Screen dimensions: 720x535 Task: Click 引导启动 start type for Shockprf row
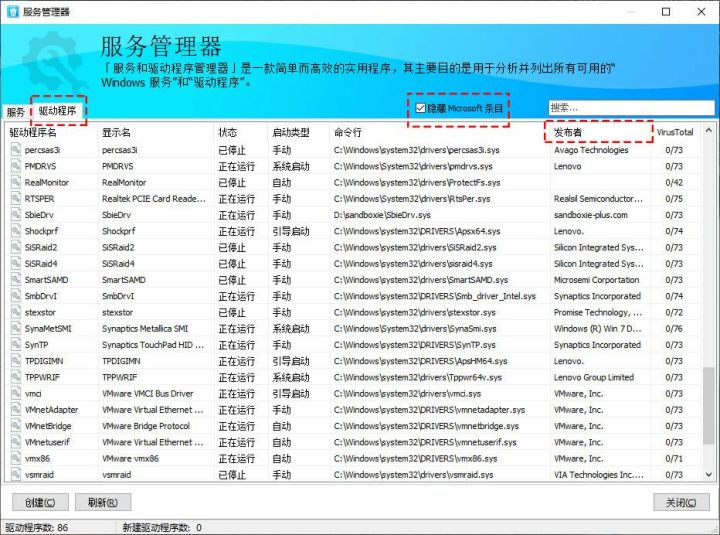[x=291, y=231]
